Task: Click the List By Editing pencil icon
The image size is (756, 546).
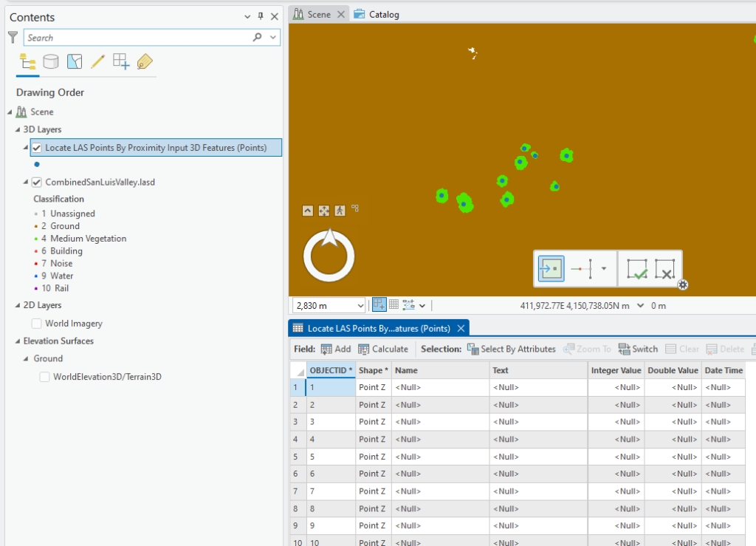Action: [x=98, y=61]
